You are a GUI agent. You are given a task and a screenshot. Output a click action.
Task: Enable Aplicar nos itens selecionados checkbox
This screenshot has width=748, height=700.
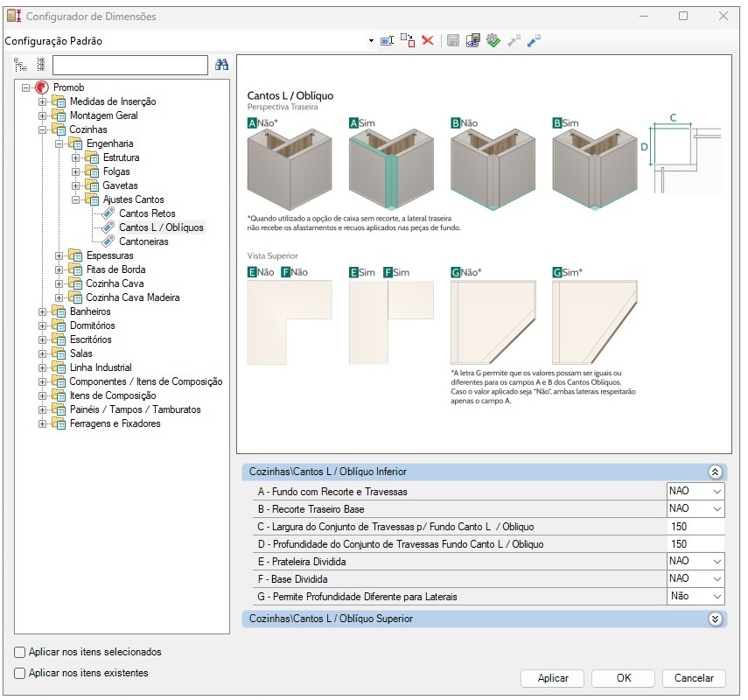tap(19, 652)
